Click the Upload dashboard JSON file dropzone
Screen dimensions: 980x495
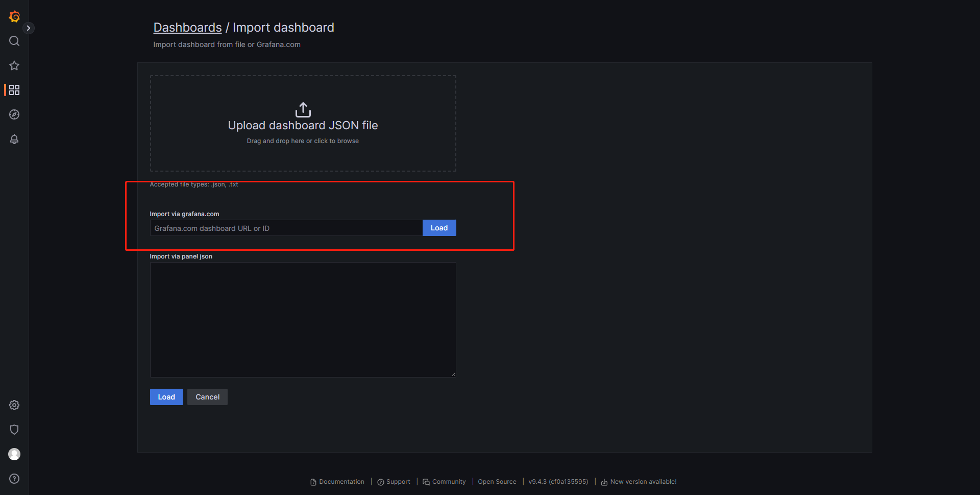point(303,123)
